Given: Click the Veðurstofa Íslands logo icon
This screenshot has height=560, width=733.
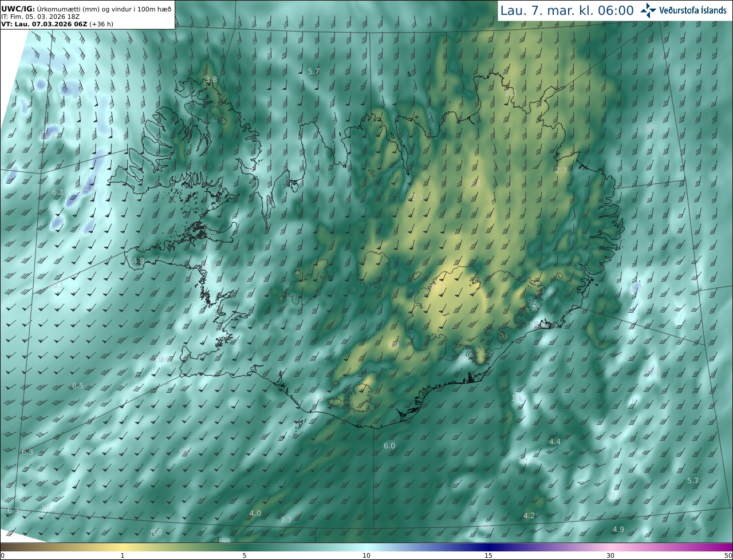Looking at the screenshot, I should [x=648, y=10].
